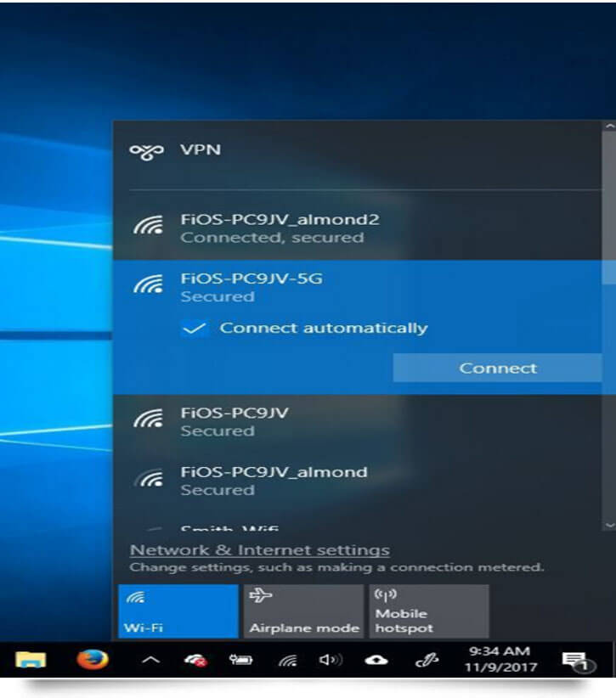Click Wi-Fi signal icon beside FiOS-PC9JV-5G
Screen dimensions: 616x698
click(149, 284)
